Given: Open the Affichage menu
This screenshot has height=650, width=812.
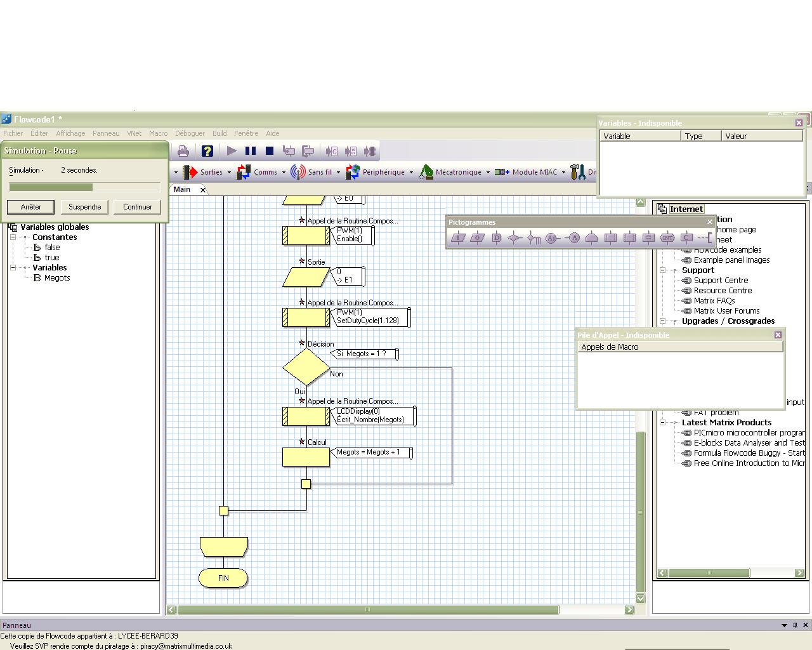Looking at the screenshot, I should 70,133.
